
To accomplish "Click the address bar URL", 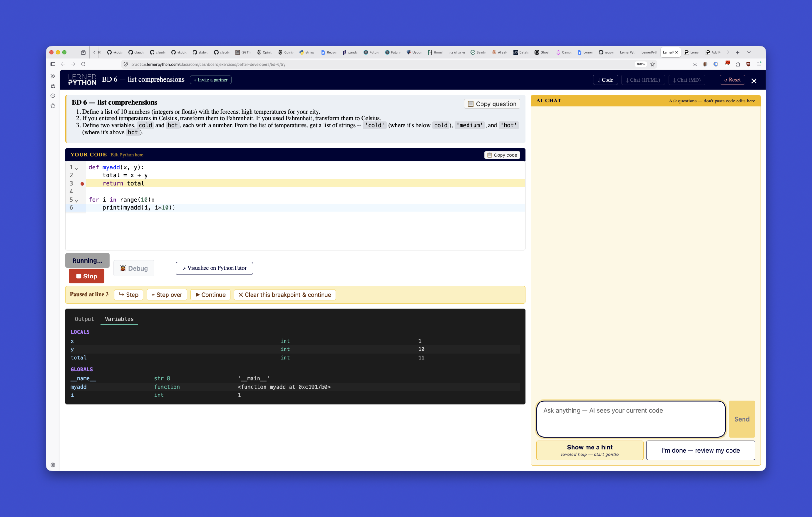I will (x=208, y=64).
